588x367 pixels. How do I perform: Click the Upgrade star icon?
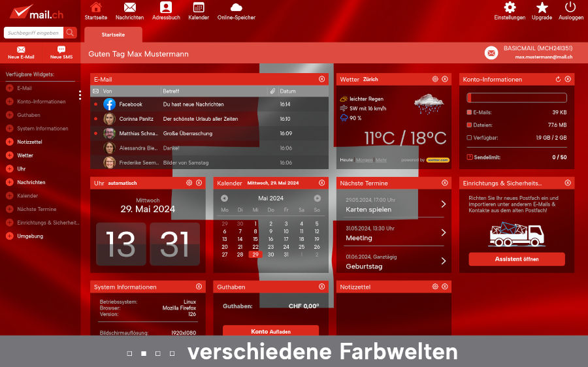[x=542, y=8]
